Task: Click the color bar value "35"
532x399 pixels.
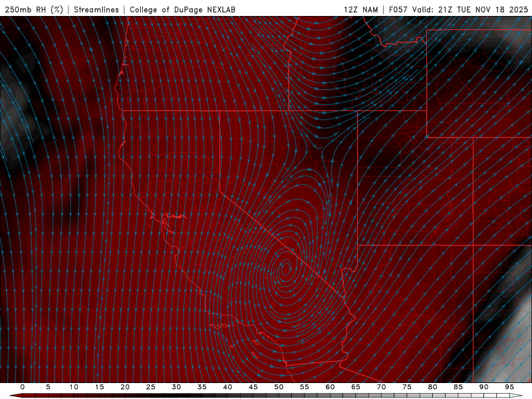Action: coord(202,387)
